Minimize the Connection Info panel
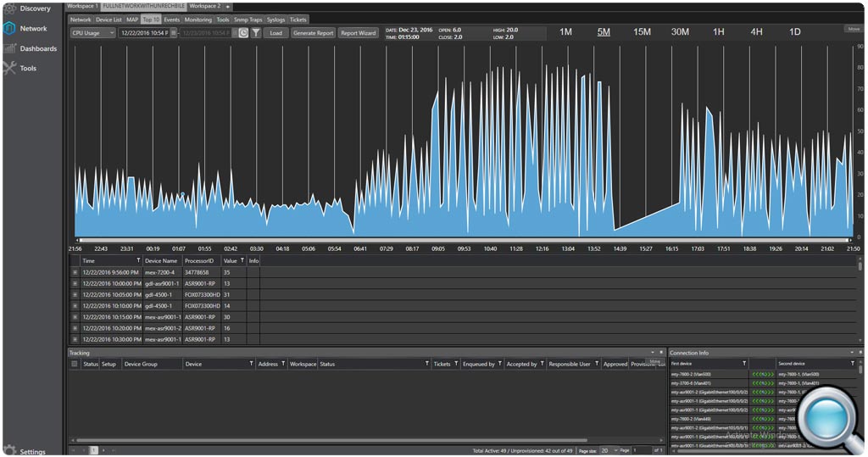This screenshot has width=868, height=457. click(x=852, y=353)
